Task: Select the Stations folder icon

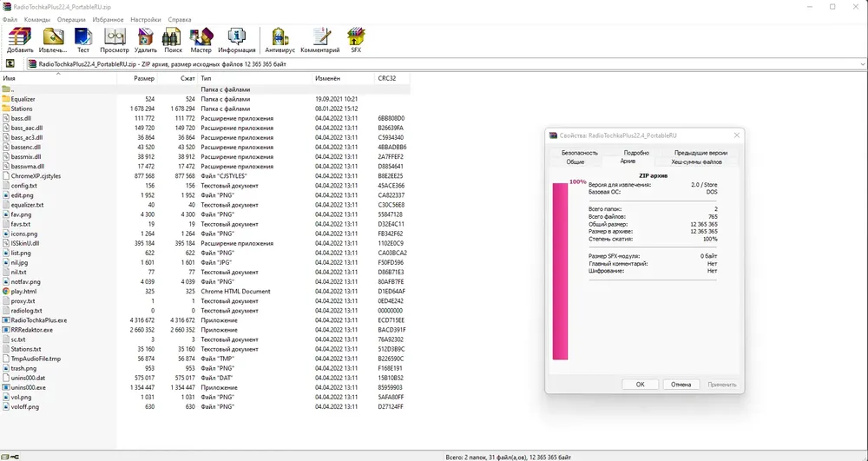Action: [6, 109]
